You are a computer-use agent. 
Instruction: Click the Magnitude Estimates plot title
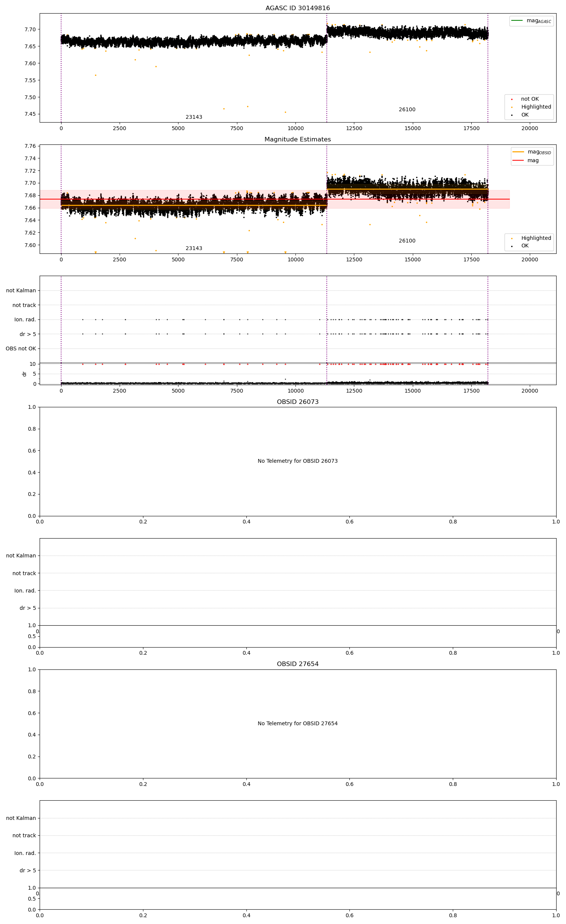297,139
